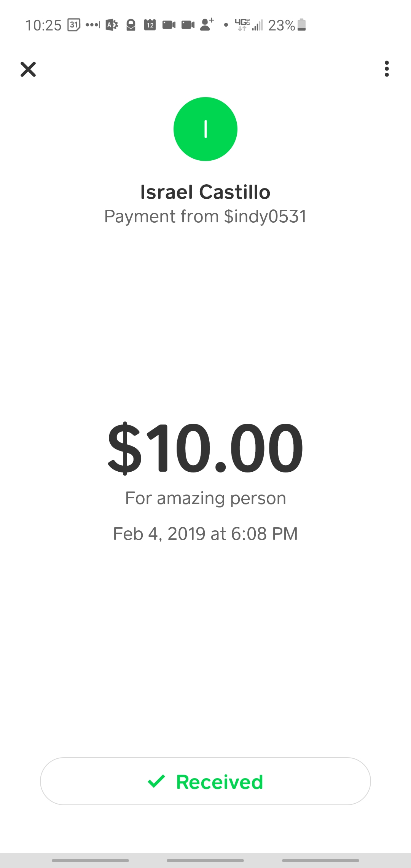Tap the green Received checkmark
Screen dimensions: 411x868
(x=156, y=781)
